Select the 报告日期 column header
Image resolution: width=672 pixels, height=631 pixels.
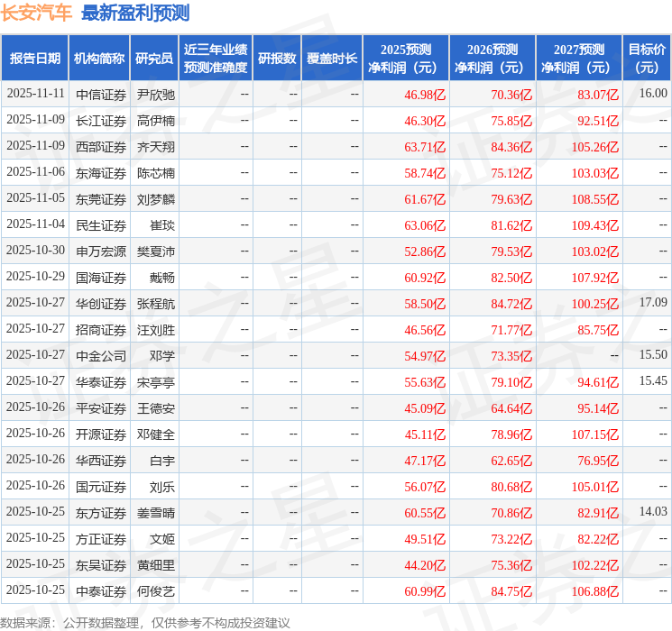click(x=35, y=58)
